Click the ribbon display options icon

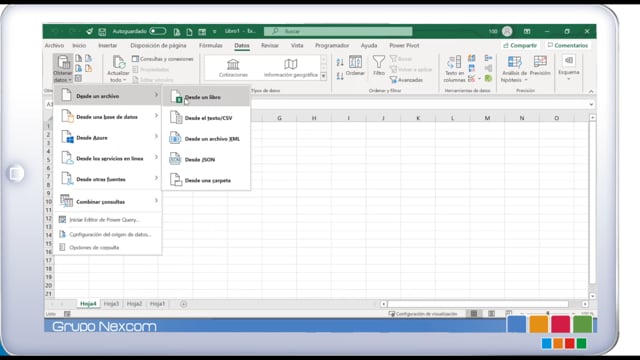(527, 31)
